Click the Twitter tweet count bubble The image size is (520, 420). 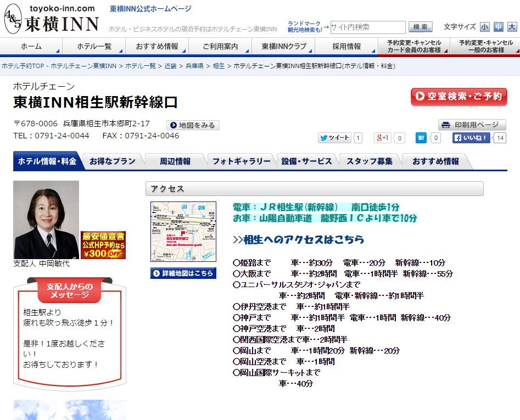358,138
